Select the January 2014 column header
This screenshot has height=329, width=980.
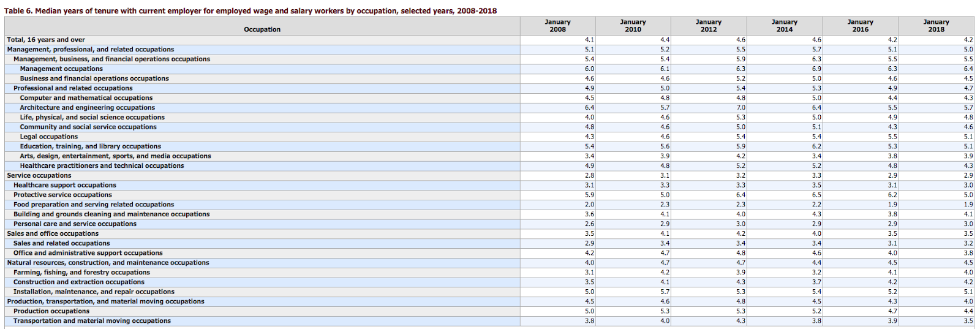tap(785, 26)
